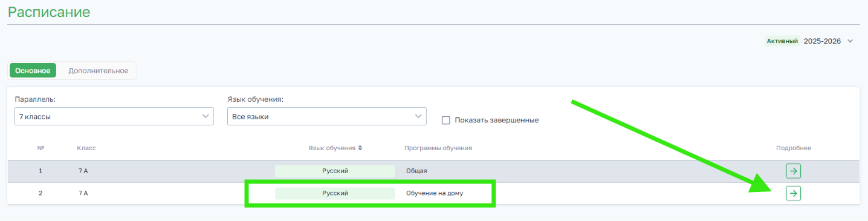Click Подробнее column header

click(794, 148)
